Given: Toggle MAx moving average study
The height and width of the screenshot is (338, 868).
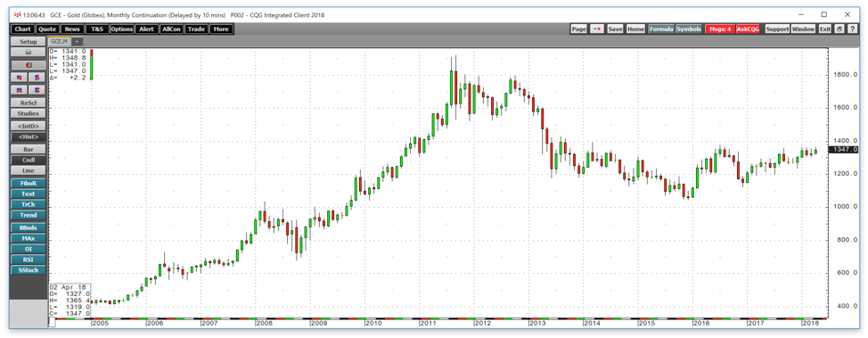Looking at the screenshot, I should (29, 238).
